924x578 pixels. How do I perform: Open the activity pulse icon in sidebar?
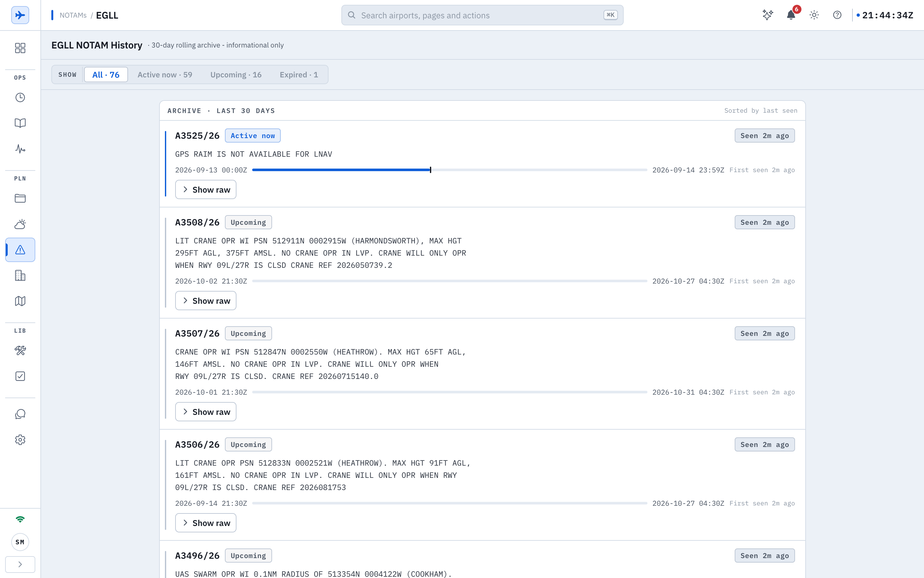click(x=20, y=149)
